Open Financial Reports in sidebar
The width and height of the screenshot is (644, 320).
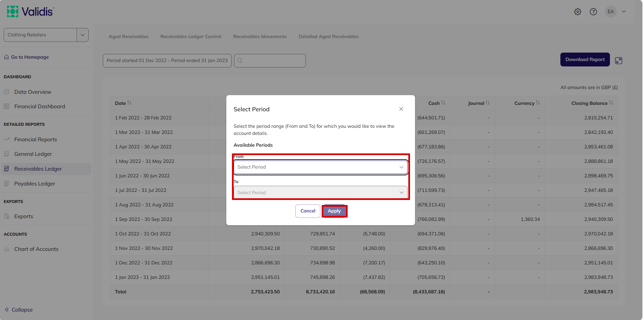click(35, 140)
